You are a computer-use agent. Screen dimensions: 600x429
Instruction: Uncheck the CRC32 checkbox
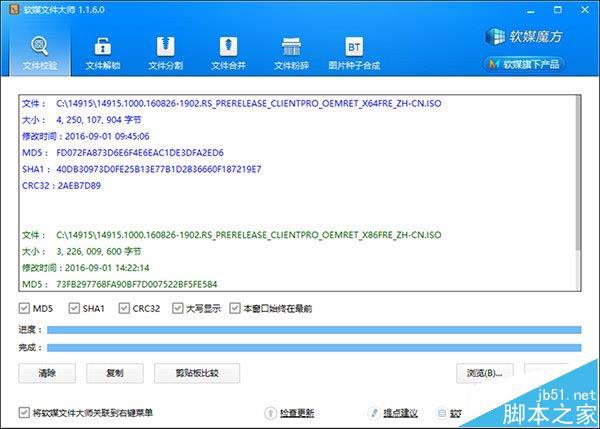[x=124, y=308]
